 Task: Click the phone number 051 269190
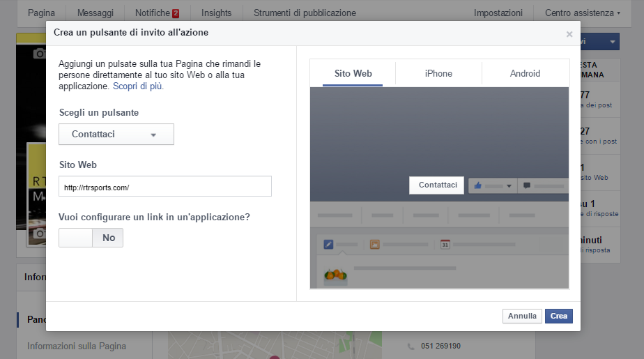coord(440,346)
